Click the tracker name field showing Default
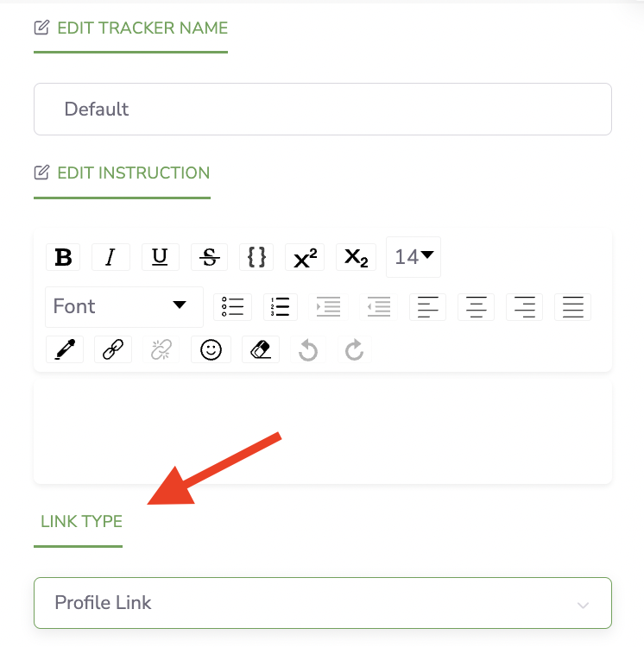Image resolution: width=644 pixels, height=647 pixels. tap(322, 109)
